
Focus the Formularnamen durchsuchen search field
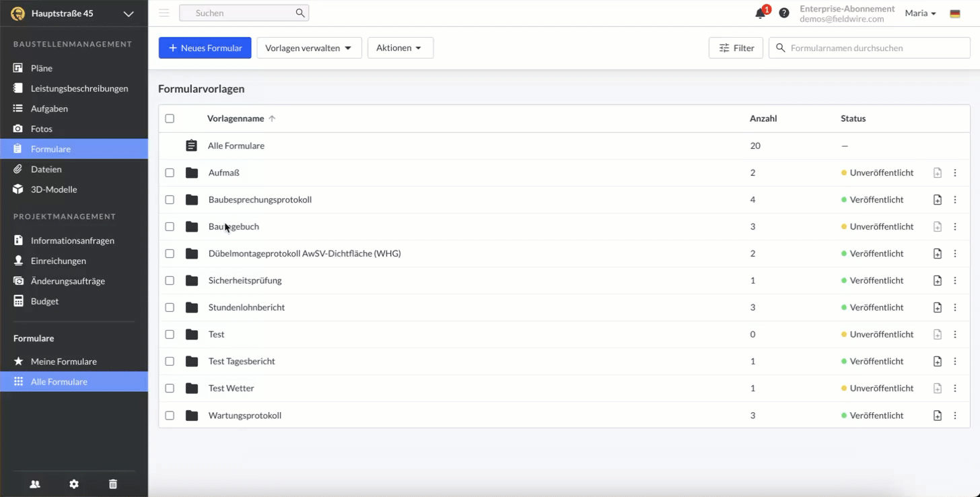tap(875, 48)
